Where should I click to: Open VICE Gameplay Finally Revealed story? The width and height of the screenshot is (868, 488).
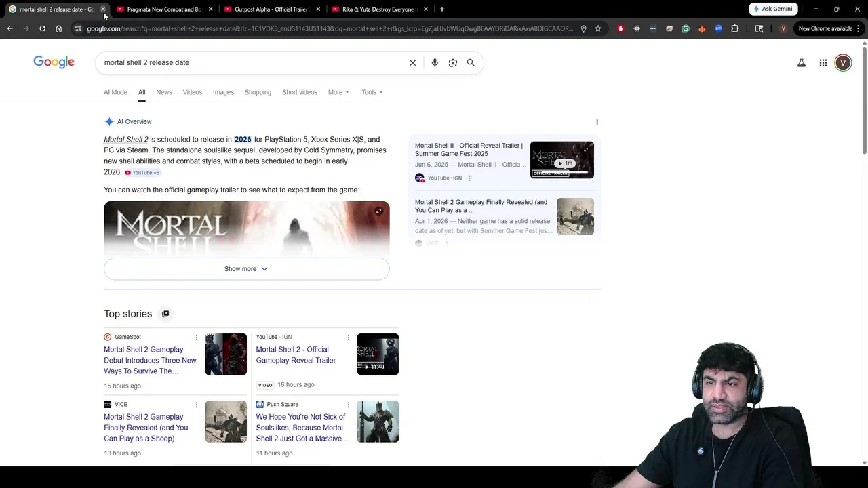pyautogui.click(x=146, y=428)
